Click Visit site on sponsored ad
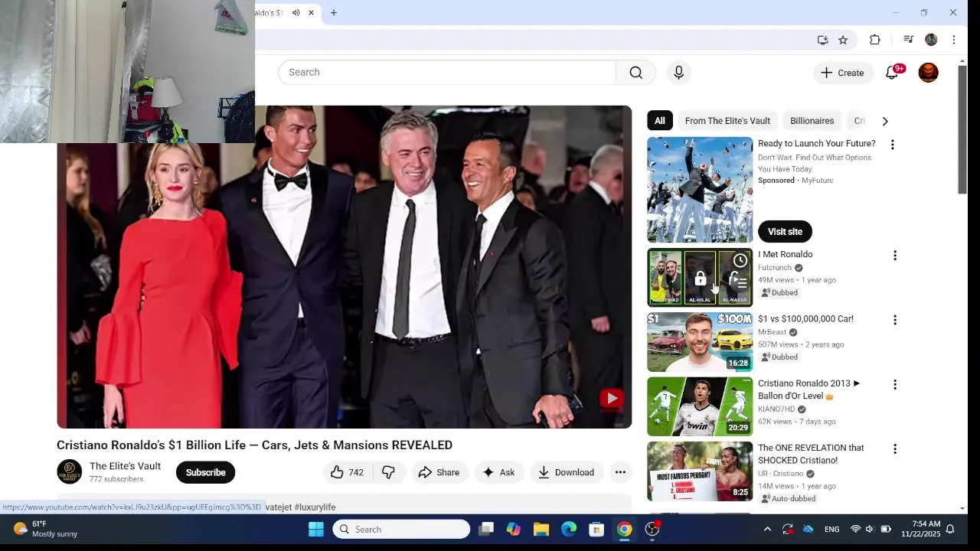 point(785,232)
